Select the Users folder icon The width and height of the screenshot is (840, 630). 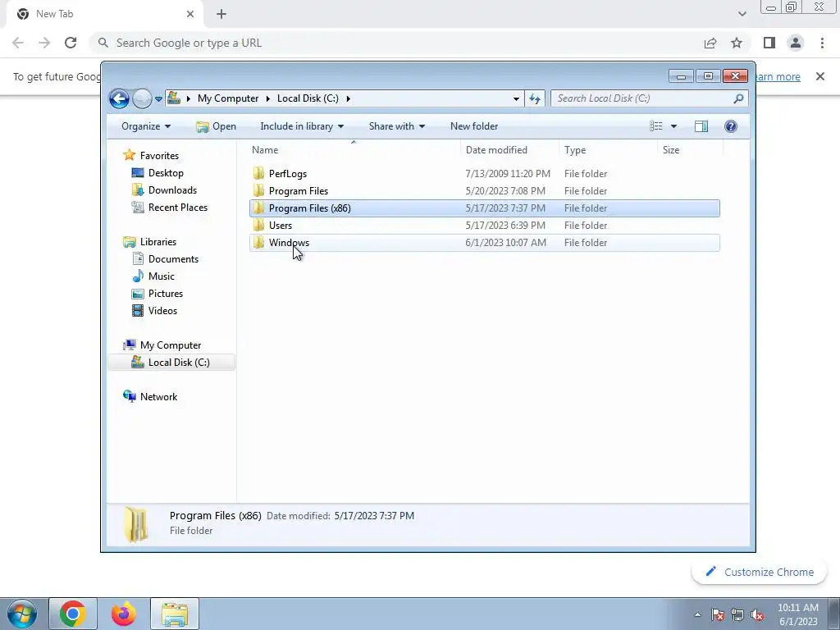(x=258, y=225)
